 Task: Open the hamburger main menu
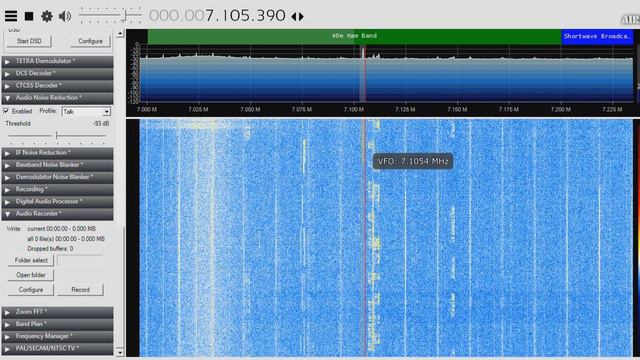[x=11, y=16]
